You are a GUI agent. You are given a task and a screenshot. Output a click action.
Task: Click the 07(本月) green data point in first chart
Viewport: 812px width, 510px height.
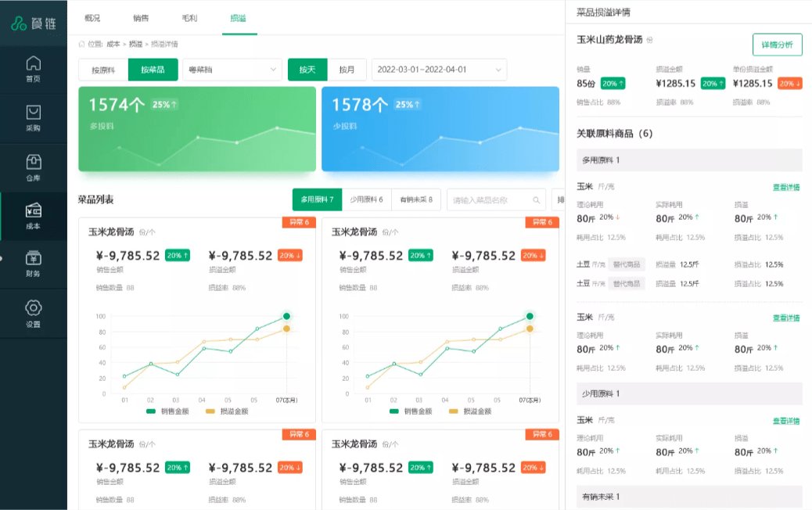(287, 316)
